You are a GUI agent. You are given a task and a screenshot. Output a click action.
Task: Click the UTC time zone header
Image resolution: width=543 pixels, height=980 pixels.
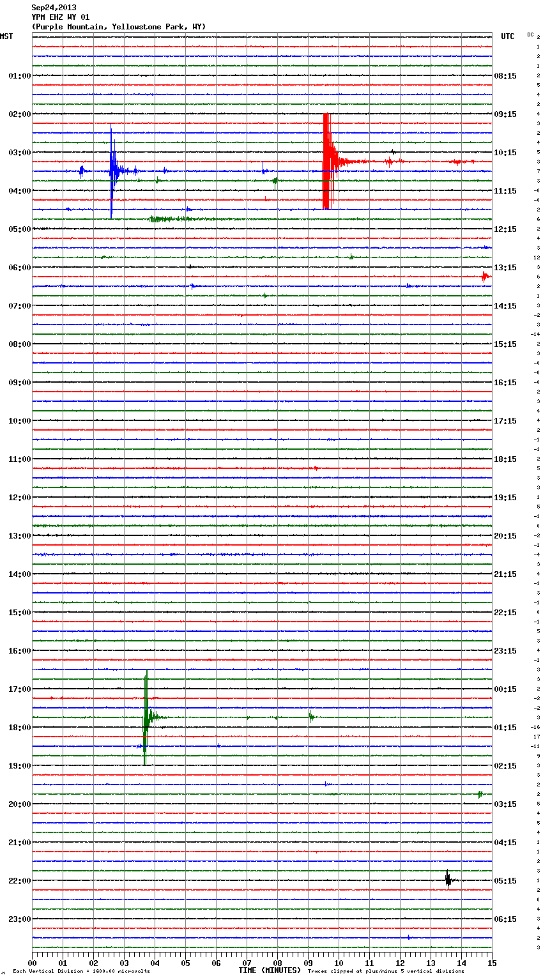point(507,36)
